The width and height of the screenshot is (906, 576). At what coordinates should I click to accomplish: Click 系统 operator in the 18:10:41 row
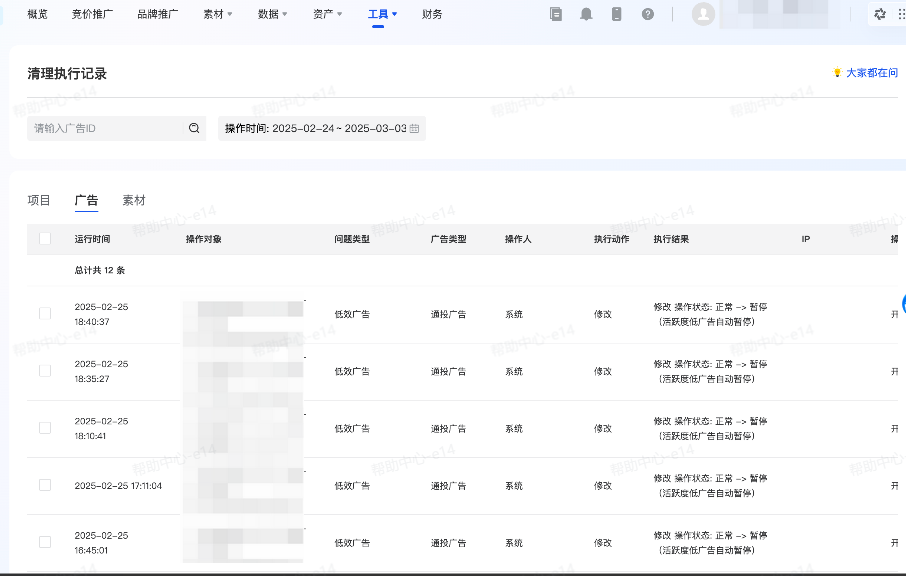click(514, 429)
